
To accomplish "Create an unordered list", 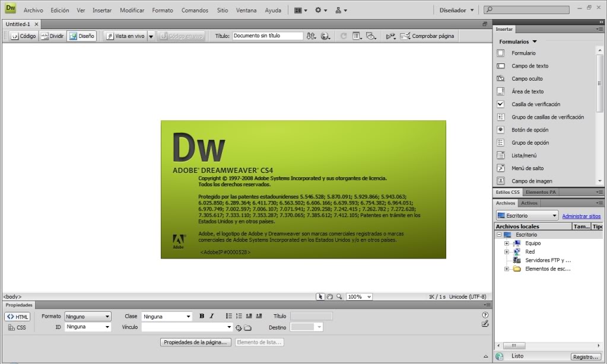I will 229,316.
